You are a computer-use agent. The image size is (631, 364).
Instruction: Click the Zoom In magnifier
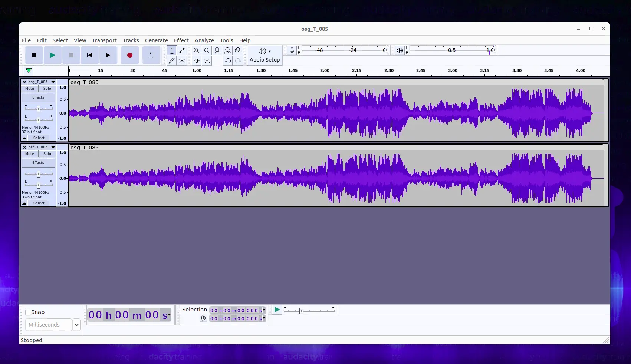coord(197,50)
